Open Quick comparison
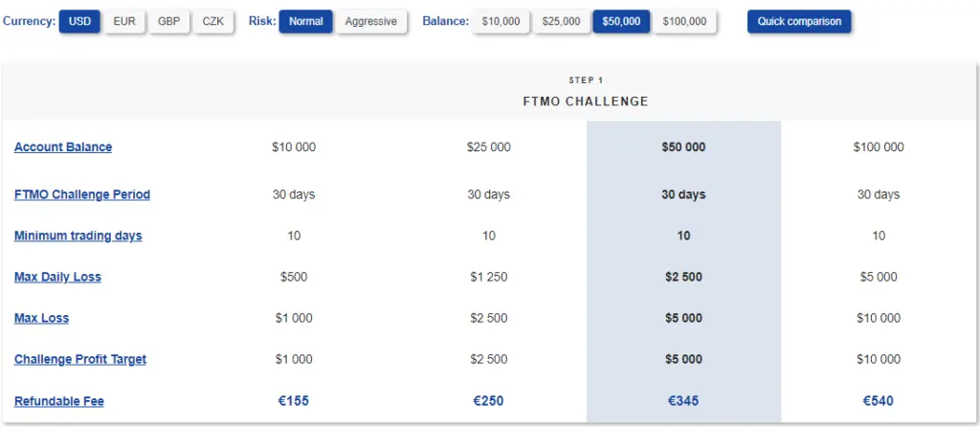Screen dimensions: 980x427 point(799,21)
